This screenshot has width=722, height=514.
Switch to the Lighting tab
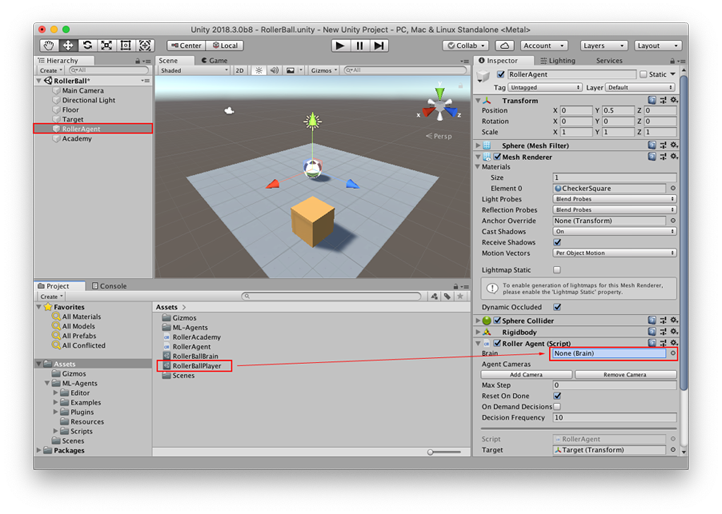click(558, 60)
